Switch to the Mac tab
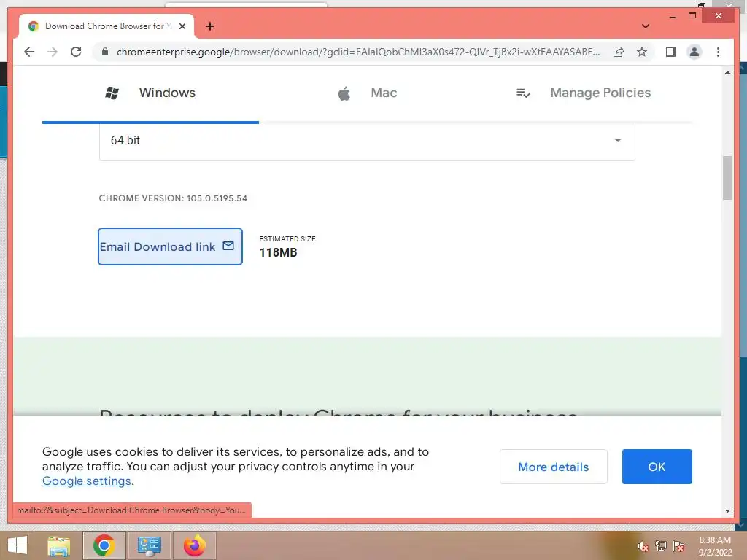This screenshot has width=747, height=560. click(x=368, y=93)
